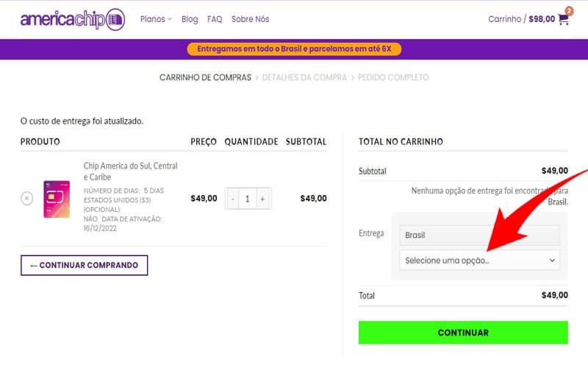Click Continuar Comprando button

click(x=85, y=265)
